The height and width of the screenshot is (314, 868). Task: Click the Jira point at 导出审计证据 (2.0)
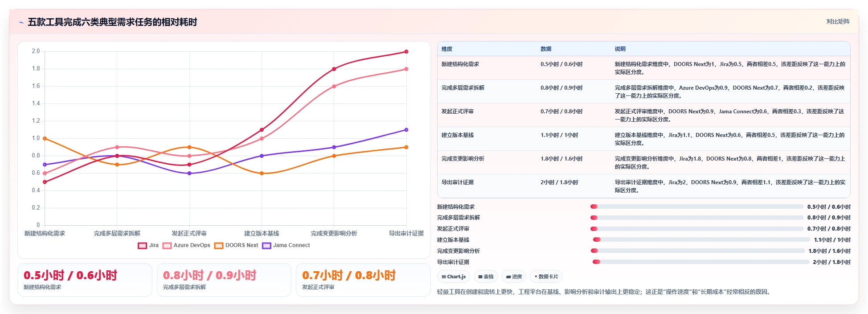tap(406, 52)
